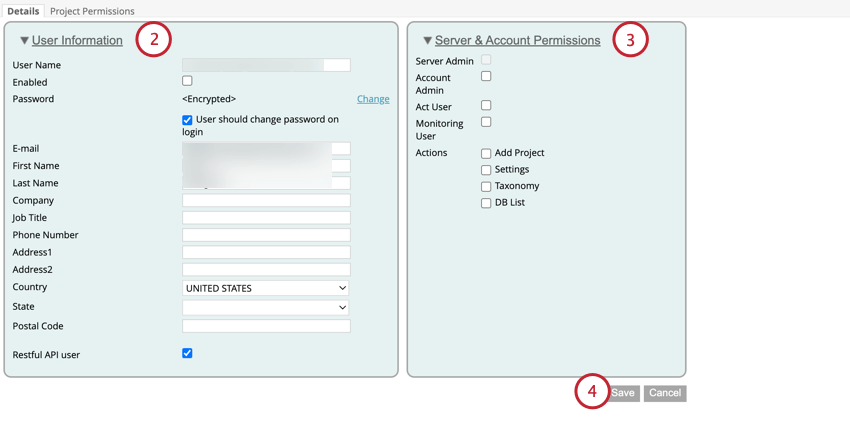850x425 pixels.
Task: Open the Country dropdown
Action: [266, 288]
